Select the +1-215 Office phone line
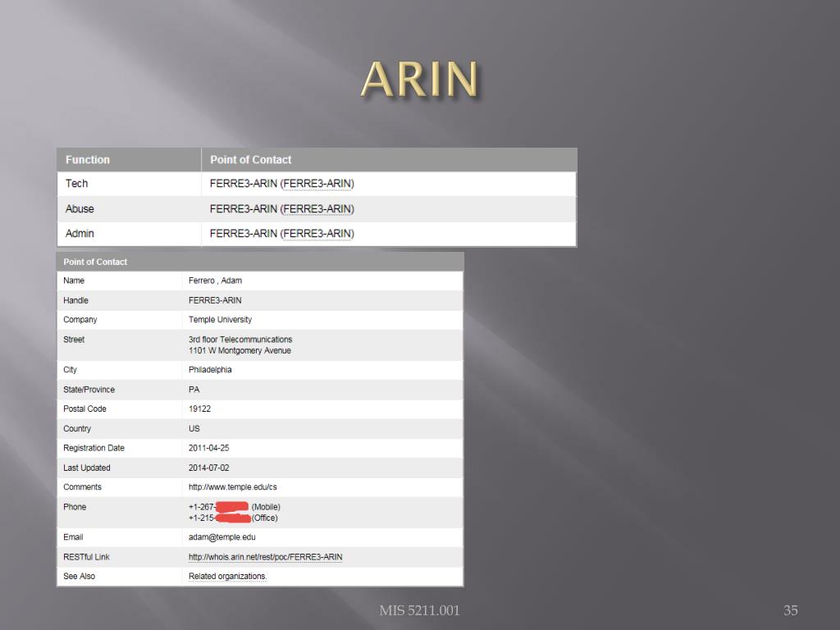This screenshot has height=630, width=840. (233, 518)
